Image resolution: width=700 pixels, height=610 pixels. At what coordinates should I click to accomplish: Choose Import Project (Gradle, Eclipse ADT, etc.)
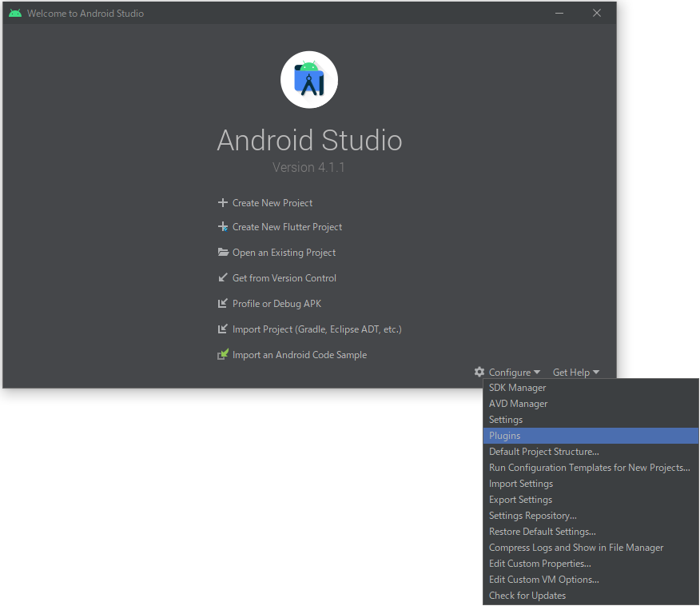317,329
